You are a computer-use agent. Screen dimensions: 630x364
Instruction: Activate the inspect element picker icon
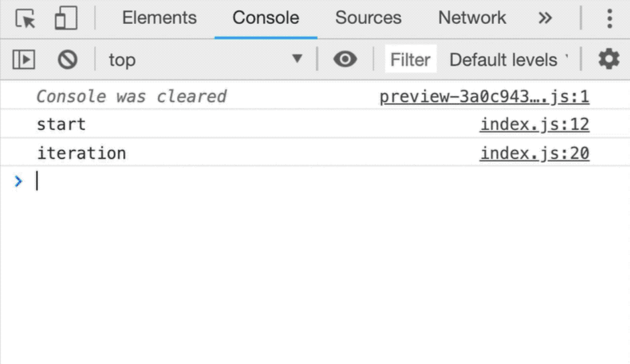point(25,18)
